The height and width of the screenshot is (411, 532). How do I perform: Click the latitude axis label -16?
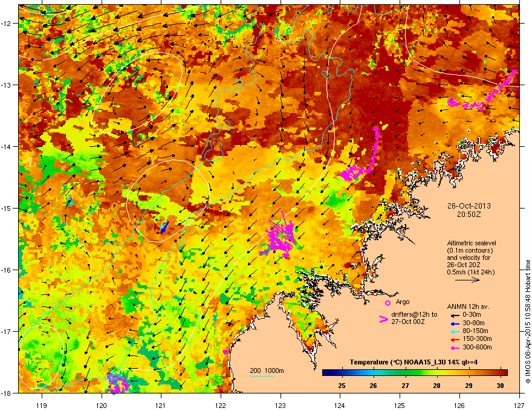pyautogui.click(x=6, y=270)
